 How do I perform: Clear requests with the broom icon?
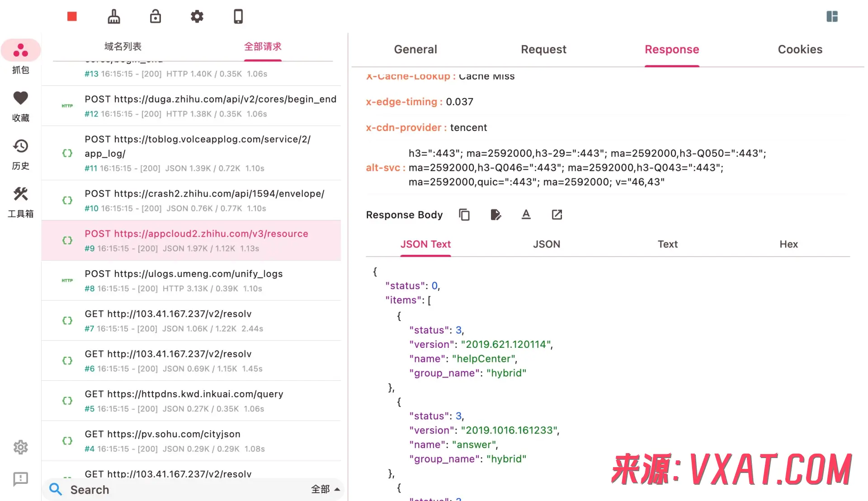114,17
